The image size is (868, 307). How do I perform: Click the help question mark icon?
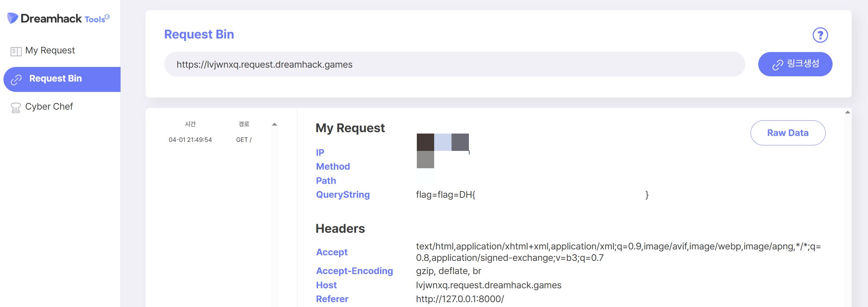tap(820, 35)
